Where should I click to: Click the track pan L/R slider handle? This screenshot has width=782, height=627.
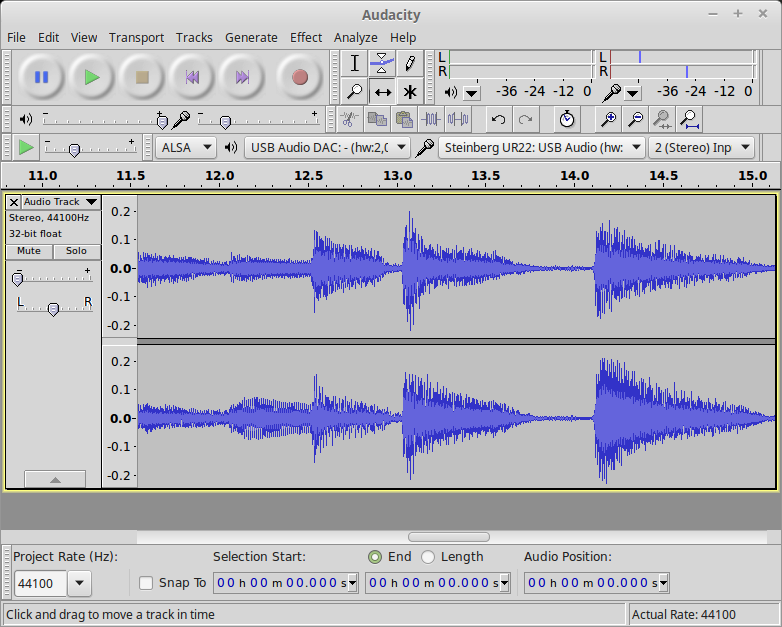[53, 309]
